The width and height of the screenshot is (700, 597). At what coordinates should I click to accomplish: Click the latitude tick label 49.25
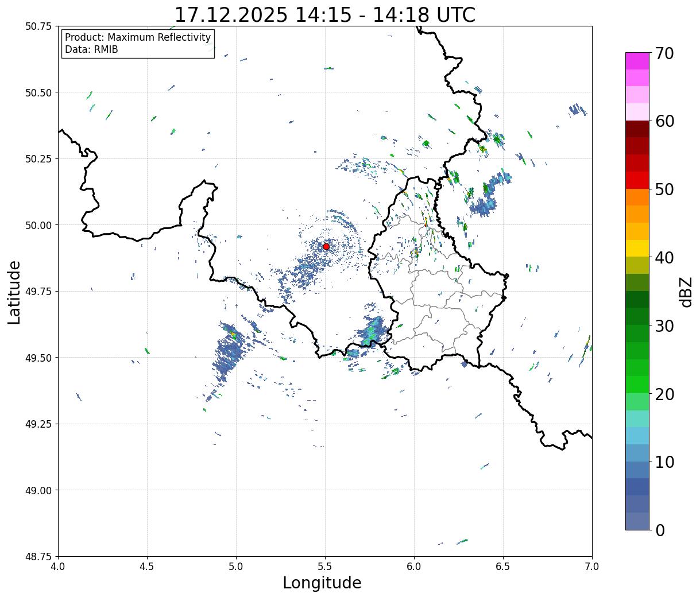[38, 424]
